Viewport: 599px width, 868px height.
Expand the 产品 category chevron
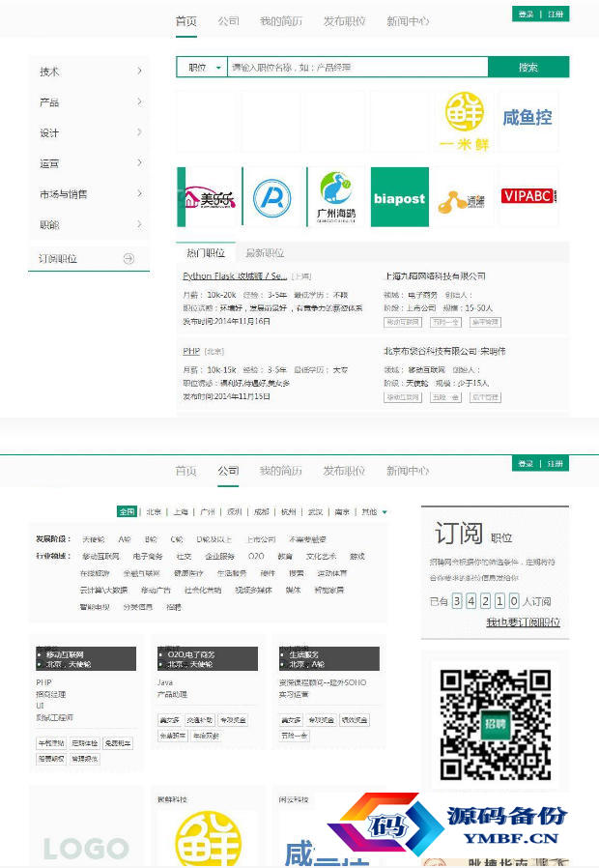point(139,101)
